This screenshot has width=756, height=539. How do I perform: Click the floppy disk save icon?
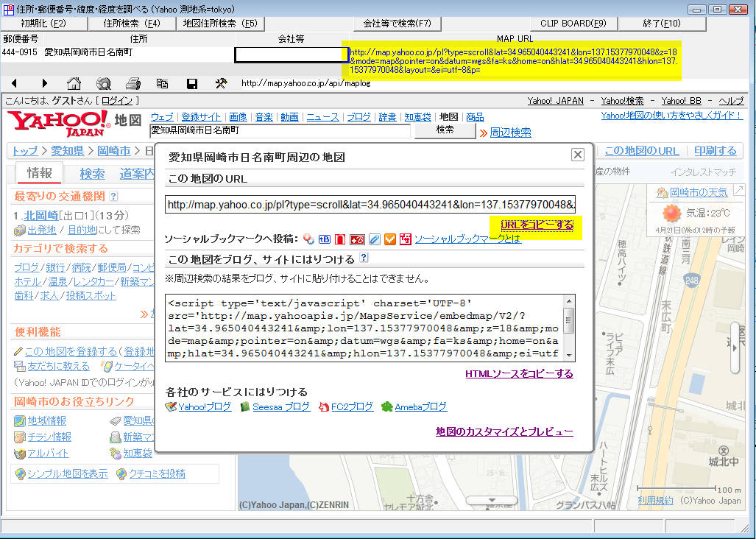click(192, 84)
